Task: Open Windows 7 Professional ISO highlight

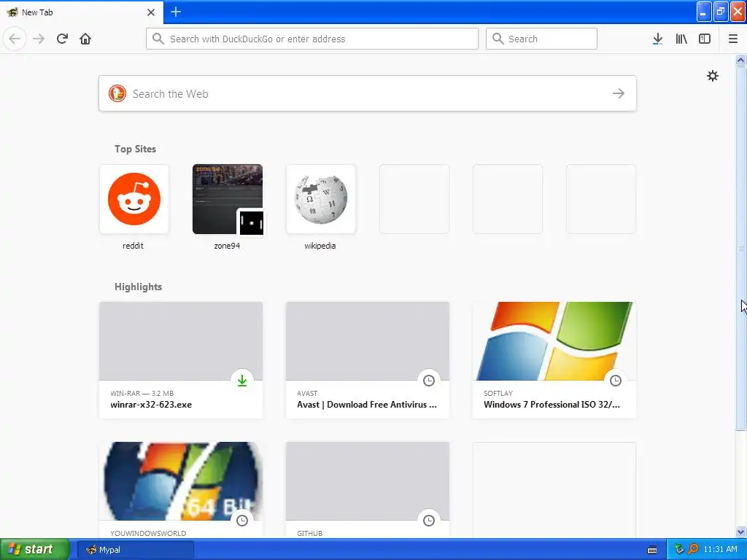Action: click(554, 360)
